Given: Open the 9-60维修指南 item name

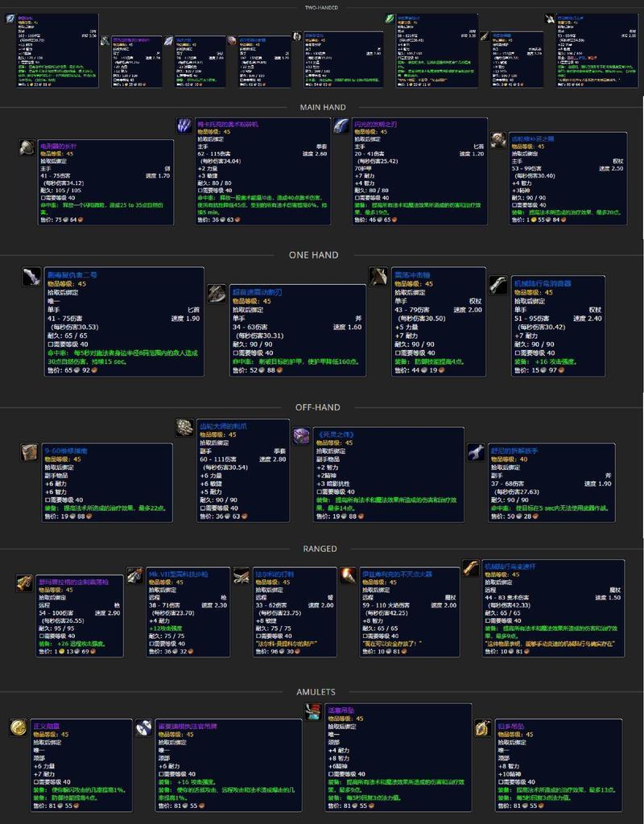Looking at the screenshot, I should [66, 451].
